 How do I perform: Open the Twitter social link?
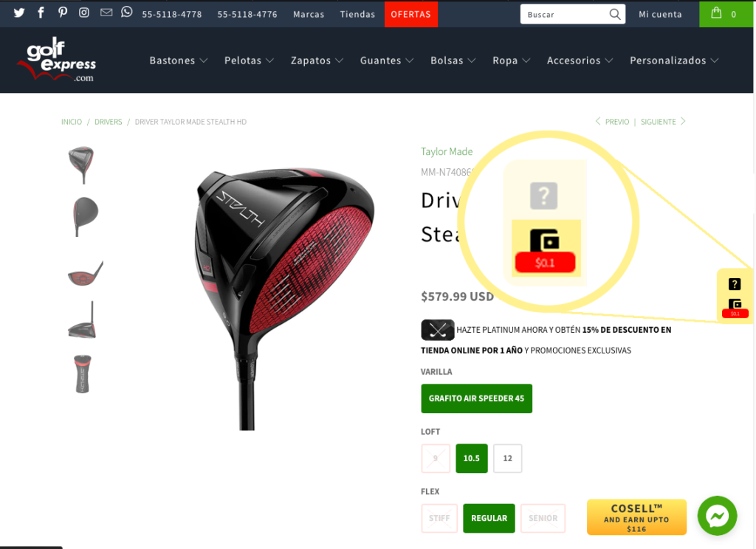pyautogui.click(x=19, y=13)
